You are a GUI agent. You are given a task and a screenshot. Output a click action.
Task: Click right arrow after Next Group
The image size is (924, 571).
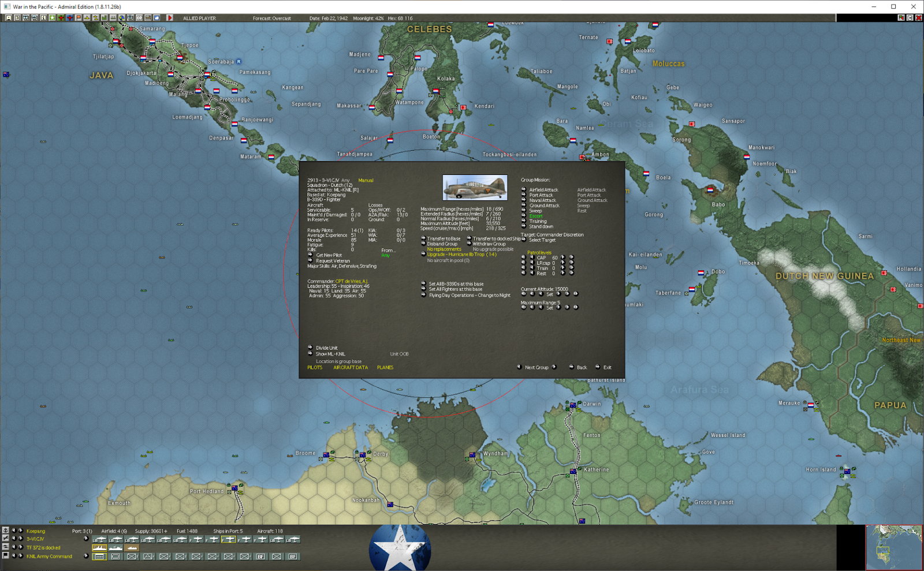click(554, 367)
